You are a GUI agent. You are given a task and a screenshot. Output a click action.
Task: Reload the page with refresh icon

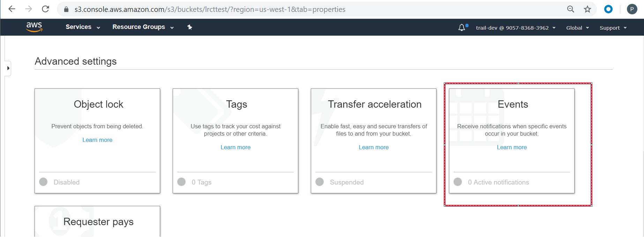[45, 9]
